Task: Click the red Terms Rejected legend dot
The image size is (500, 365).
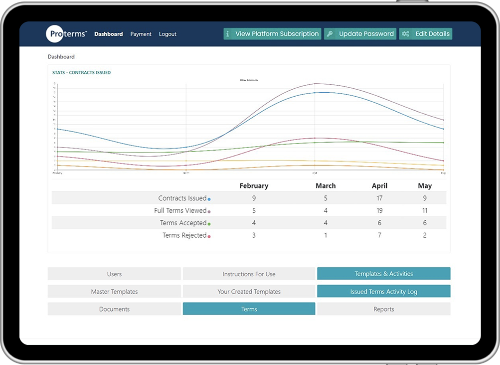Action: click(x=209, y=237)
